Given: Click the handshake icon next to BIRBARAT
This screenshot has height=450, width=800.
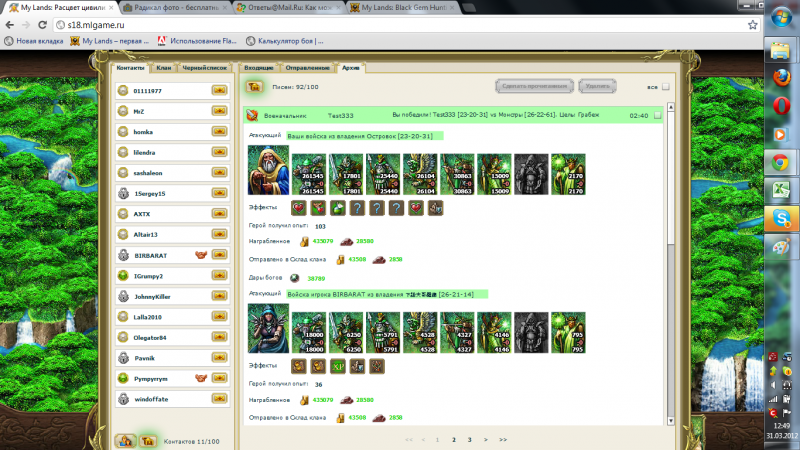Looking at the screenshot, I should coord(201,255).
